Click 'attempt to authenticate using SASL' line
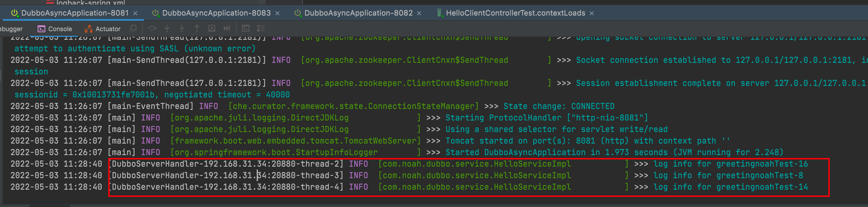Viewport: 868px width, 207px height. [x=135, y=49]
